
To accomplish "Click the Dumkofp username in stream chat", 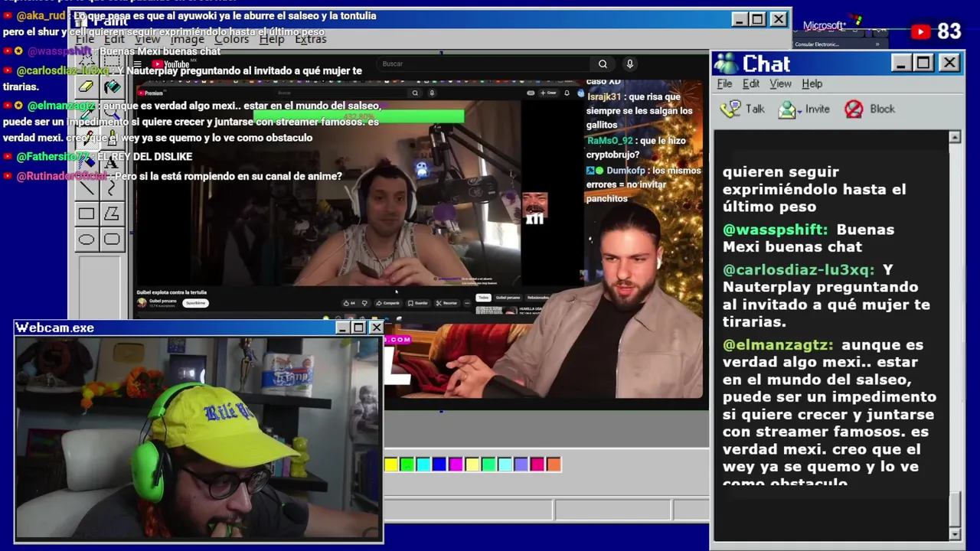I will coord(626,171).
